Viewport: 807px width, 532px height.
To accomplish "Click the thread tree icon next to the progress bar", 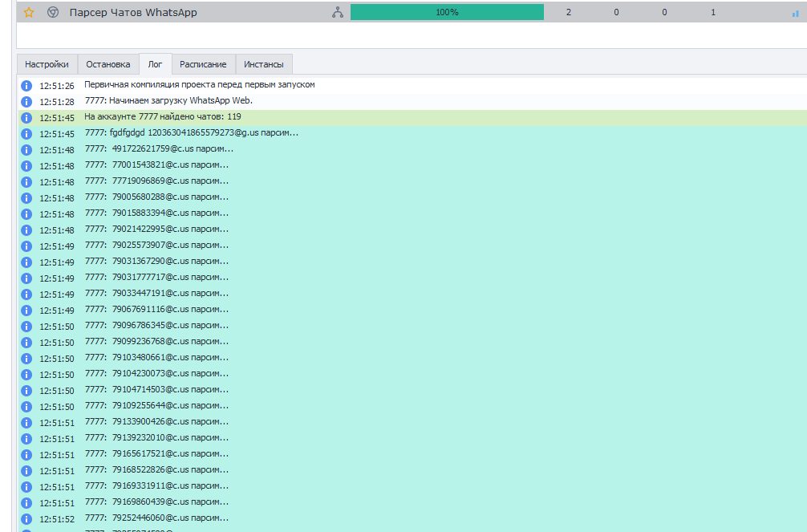I will (338, 12).
